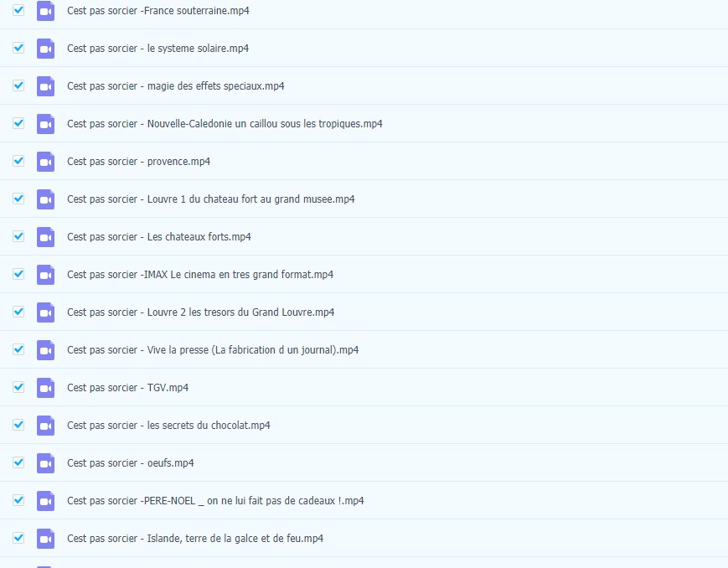
Task: Click video icon next to le systeme solaire
Action: click(x=45, y=49)
